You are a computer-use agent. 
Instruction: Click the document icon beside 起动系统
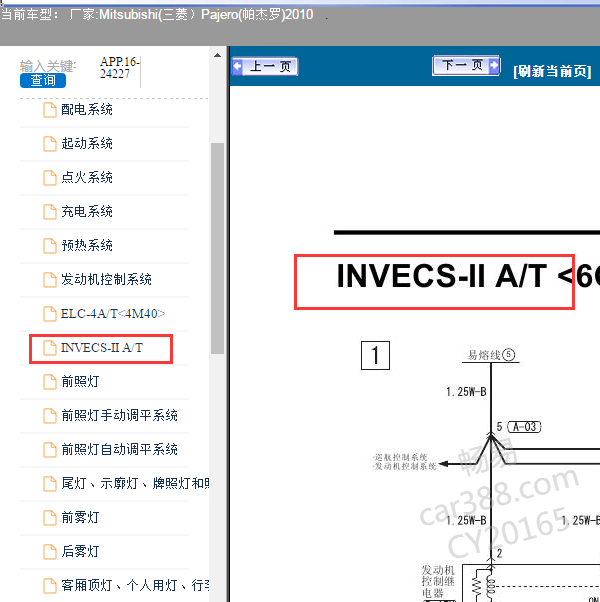click(x=50, y=144)
